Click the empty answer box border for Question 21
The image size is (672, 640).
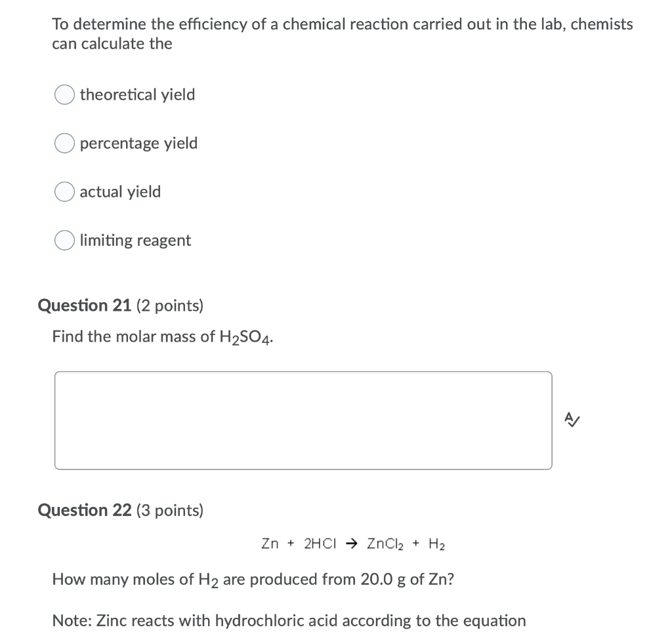click(303, 372)
